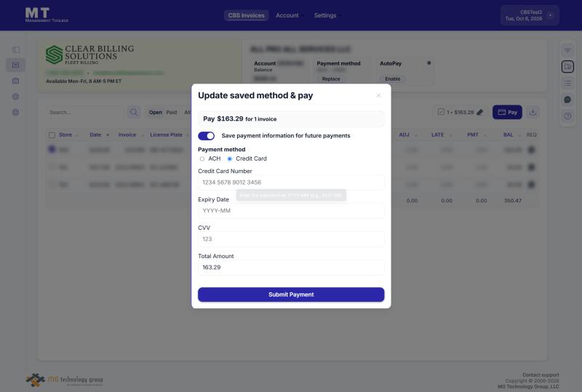The image size is (582, 392).
Task: Open the Account menu
Action: [x=289, y=15]
